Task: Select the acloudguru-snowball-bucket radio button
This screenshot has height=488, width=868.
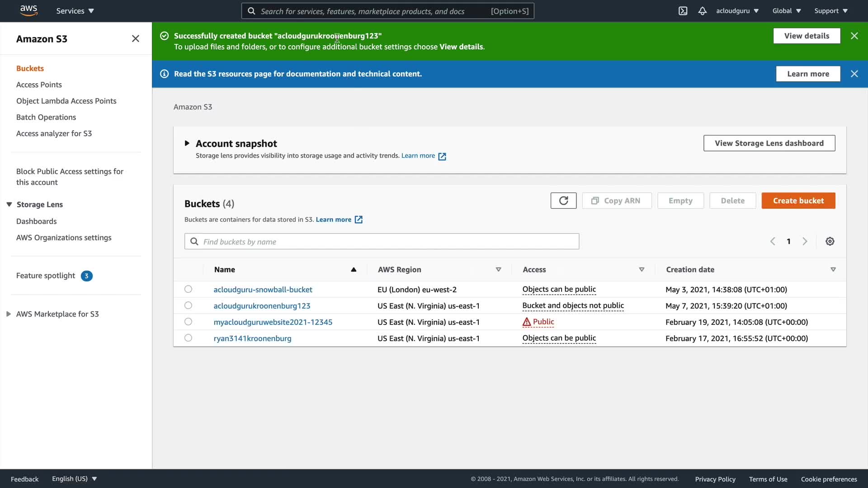Action: [x=188, y=289]
